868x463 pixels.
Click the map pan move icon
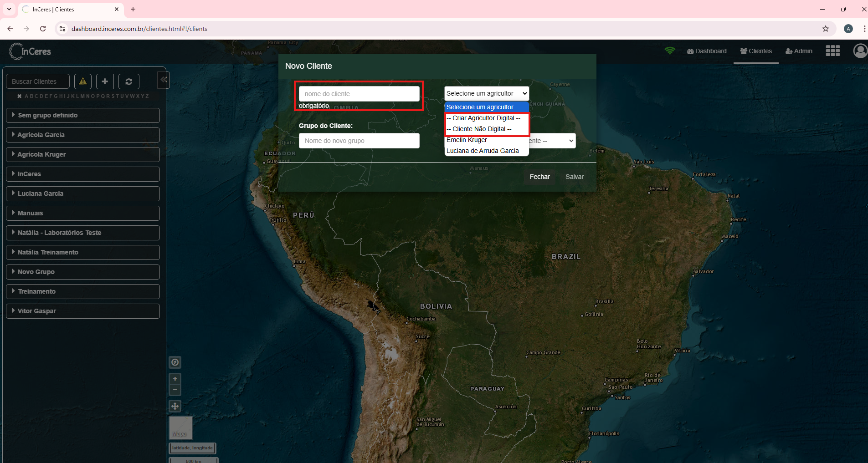click(x=175, y=406)
